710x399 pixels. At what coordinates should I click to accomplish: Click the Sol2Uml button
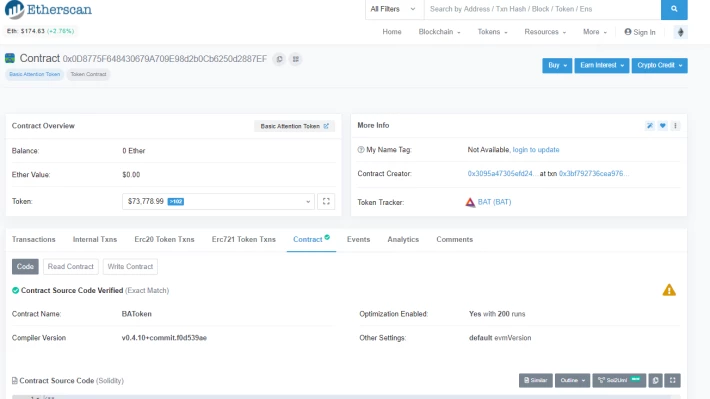tap(619, 380)
